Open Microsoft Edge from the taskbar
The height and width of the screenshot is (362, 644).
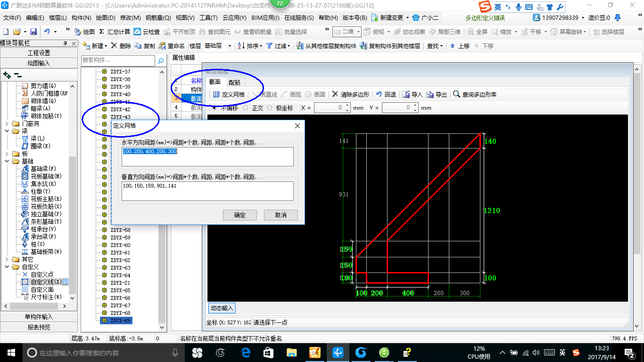[x=245, y=353]
